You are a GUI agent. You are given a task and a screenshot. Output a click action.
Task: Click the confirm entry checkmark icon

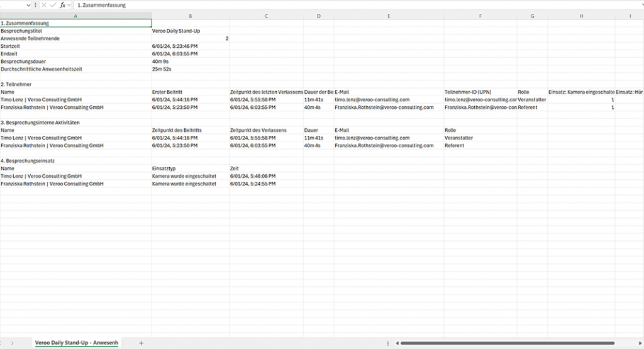pyautogui.click(x=53, y=5)
